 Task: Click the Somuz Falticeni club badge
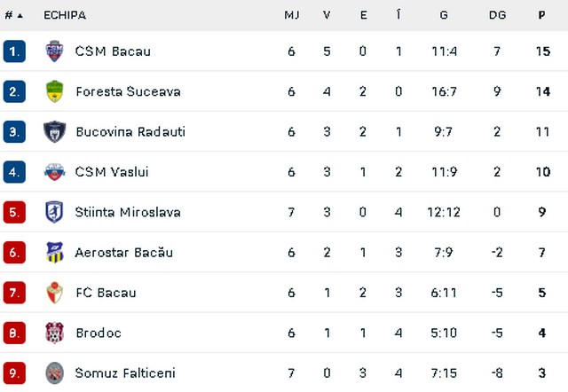54,373
